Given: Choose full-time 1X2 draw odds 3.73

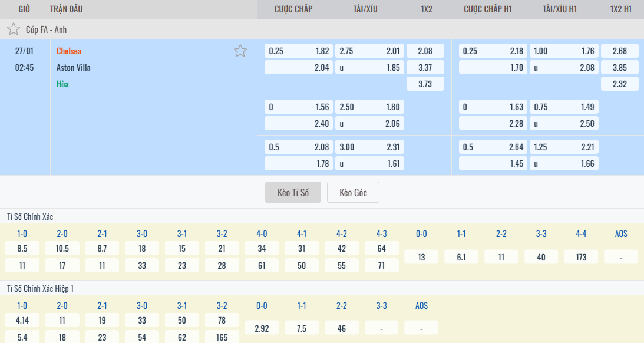Looking at the screenshot, I should point(425,84).
